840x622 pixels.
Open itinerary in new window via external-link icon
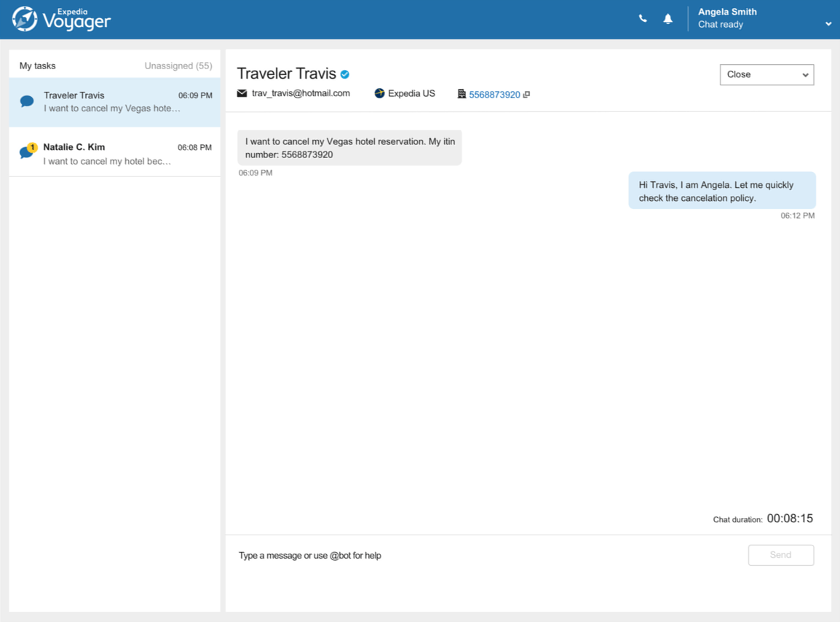[x=528, y=93]
